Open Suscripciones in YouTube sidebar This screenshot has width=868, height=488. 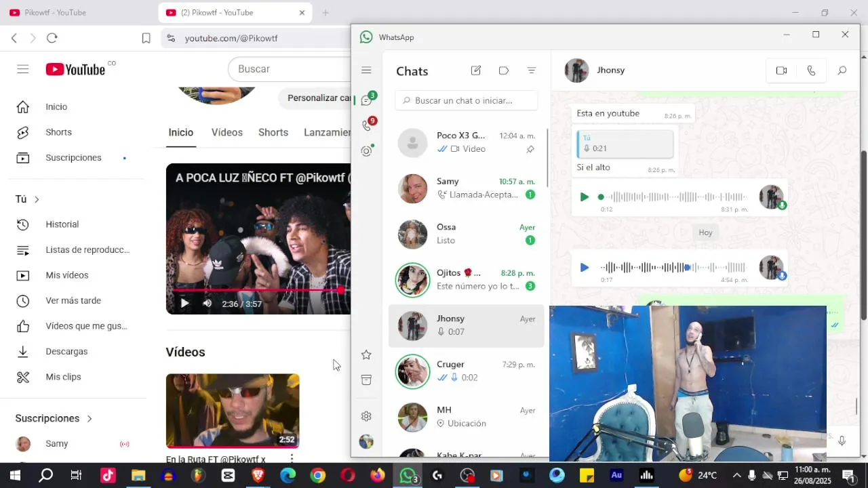[x=72, y=158]
